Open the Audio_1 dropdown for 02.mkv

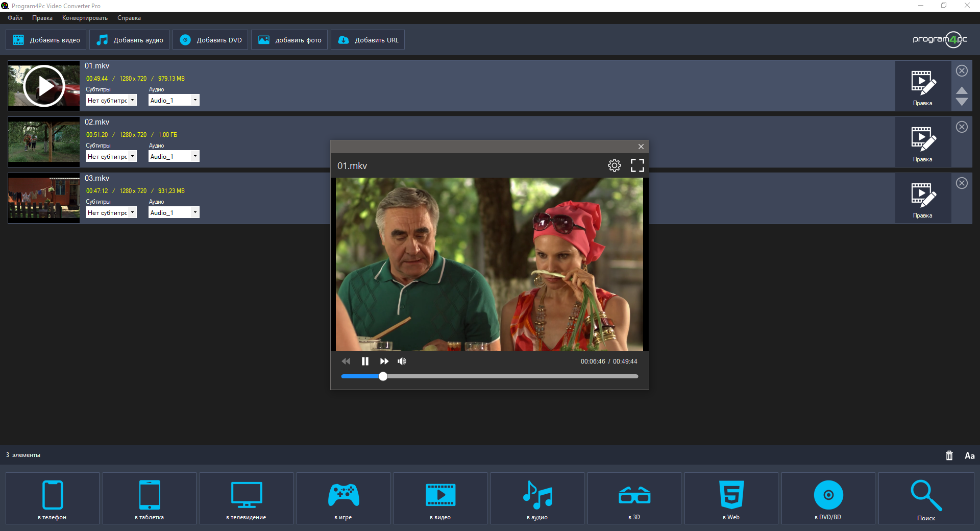(x=195, y=156)
